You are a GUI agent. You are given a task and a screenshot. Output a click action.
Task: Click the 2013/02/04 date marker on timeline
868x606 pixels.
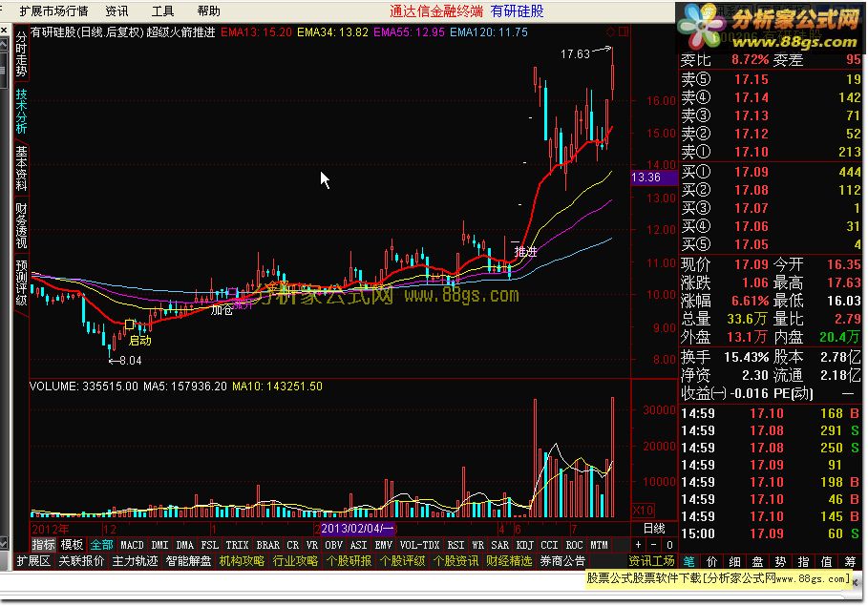pos(357,528)
